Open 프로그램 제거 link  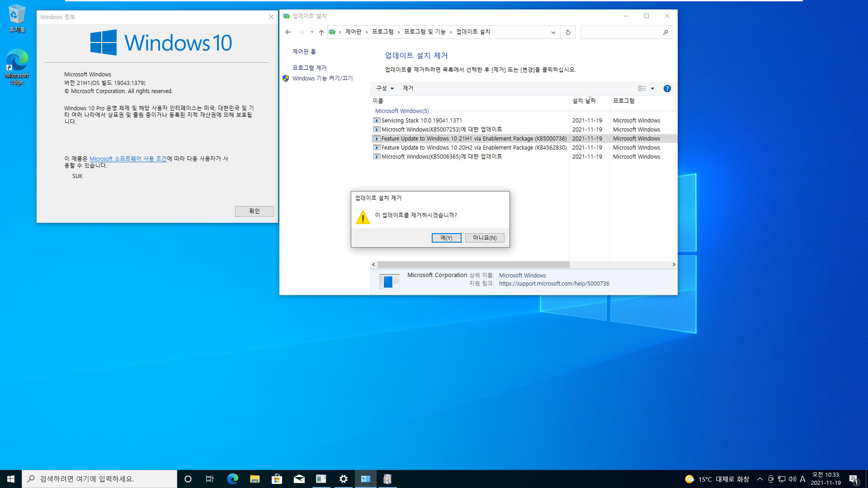[309, 68]
